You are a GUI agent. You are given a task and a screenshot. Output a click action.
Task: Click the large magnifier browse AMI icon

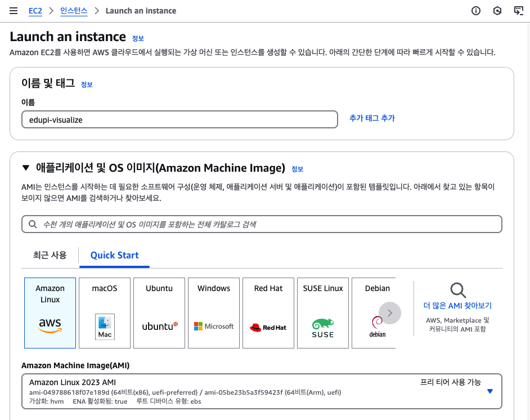click(x=458, y=290)
